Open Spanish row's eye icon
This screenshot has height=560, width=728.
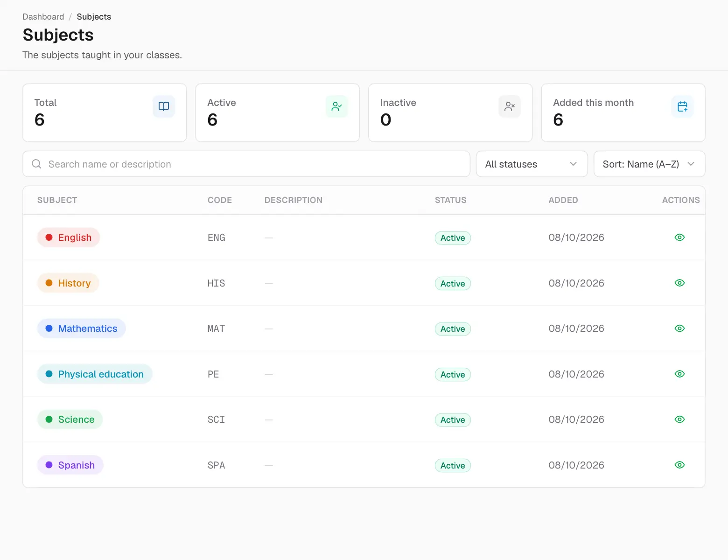click(x=679, y=465)
